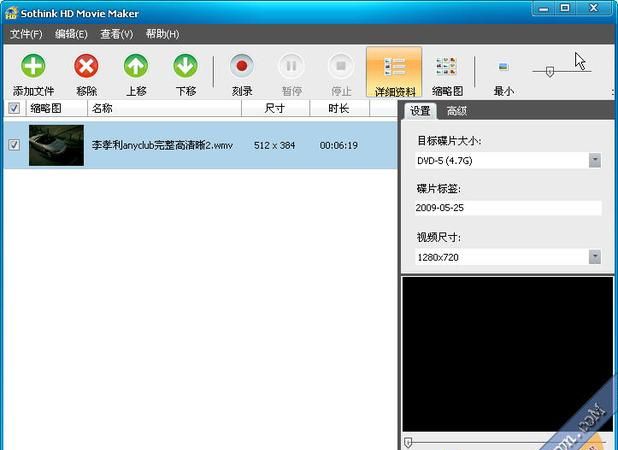Open the target disc size DVD-5 (4.7G) dropdown

click(595, 160)
